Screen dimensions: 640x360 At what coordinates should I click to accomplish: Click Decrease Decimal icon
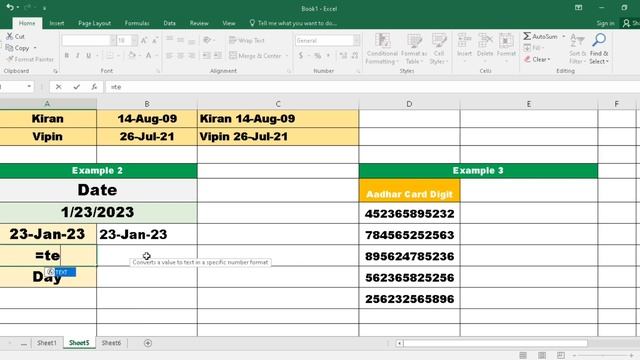click(x=354, y=55)
